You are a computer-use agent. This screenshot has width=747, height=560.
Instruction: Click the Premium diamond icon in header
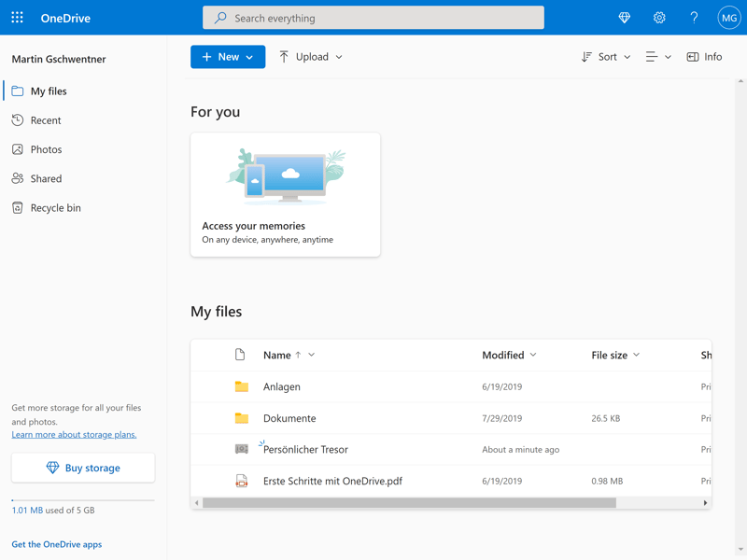(x=624, y=18)
